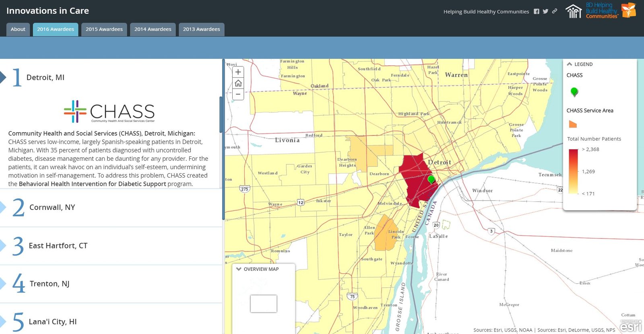Click the green CHASS map pin
This screenshot has height=334, width=644.
[431, 179]
